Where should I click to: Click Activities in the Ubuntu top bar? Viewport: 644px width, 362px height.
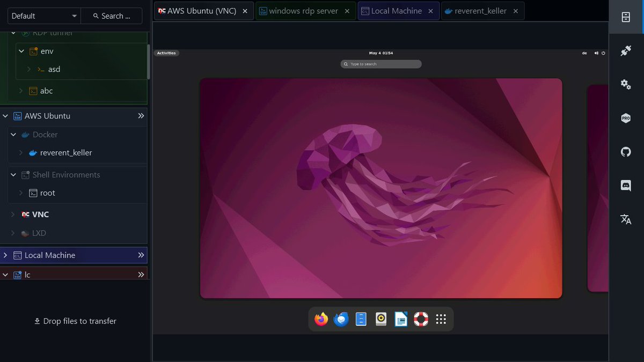click(x=166, y=53)
